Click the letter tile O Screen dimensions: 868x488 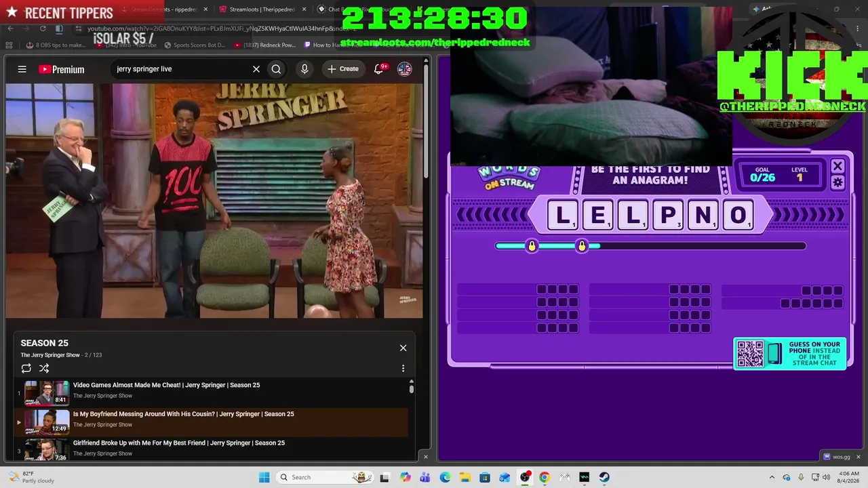[738, 215]
